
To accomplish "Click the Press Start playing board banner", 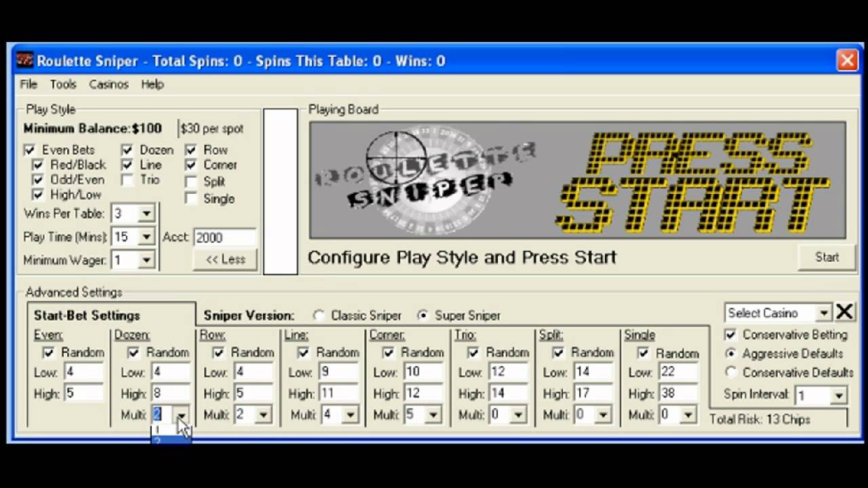I will (578, 180).
